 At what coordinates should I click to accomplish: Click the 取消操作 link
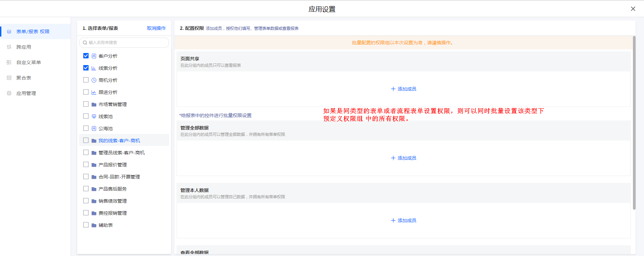[156, 28]
